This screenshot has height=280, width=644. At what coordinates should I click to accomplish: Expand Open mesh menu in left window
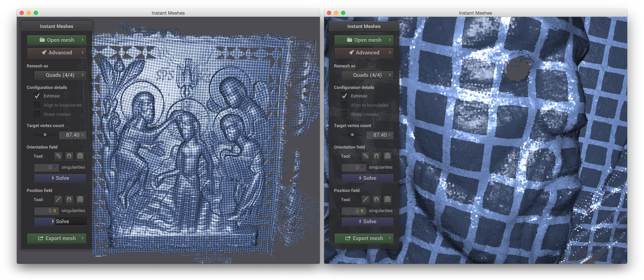point(57,40)
